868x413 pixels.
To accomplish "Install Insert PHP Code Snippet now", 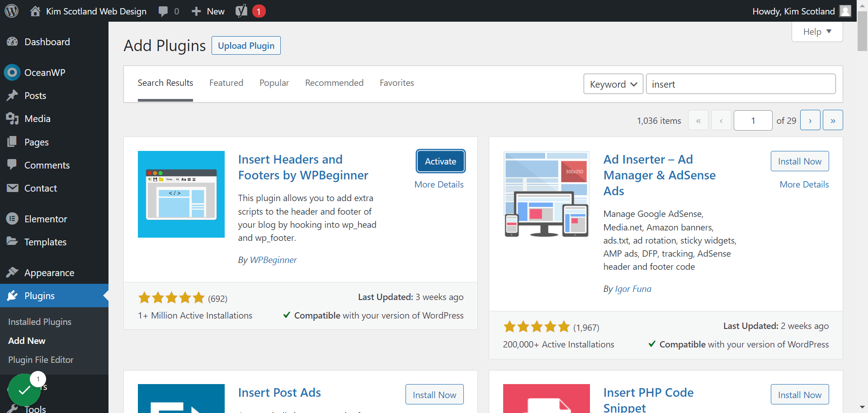I will click(800, 394).
